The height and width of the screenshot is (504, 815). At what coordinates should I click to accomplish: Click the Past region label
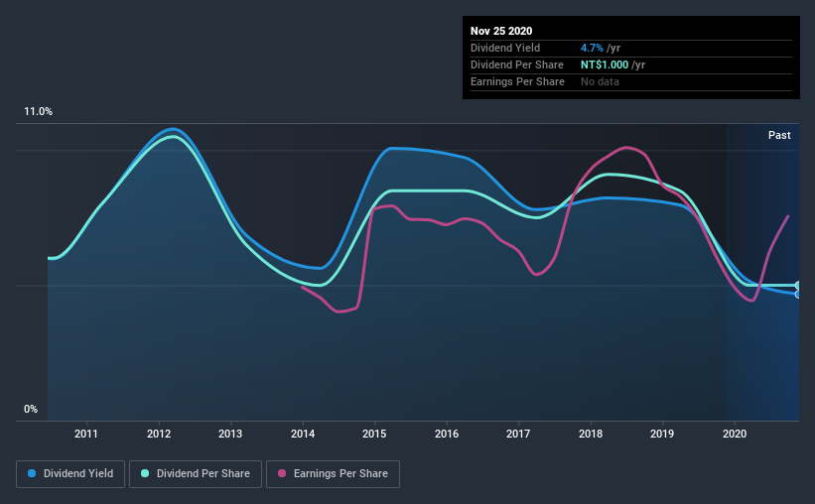pos(779,135)
